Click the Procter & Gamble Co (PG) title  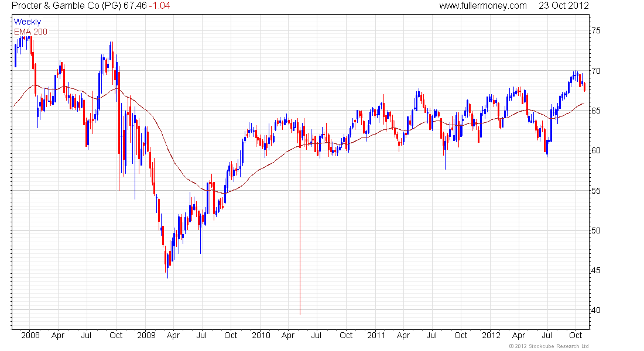pos(67,6)
